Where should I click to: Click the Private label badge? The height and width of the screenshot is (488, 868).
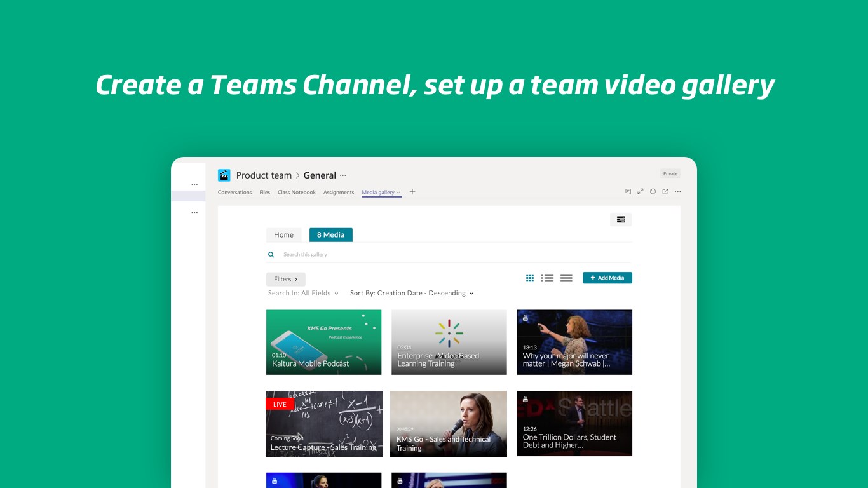click(670, 173)
